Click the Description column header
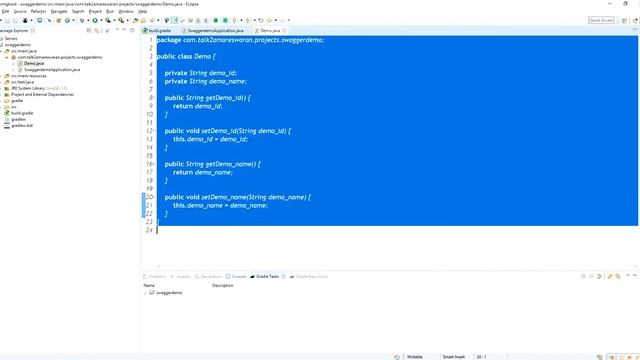 [x=222, y=285]
